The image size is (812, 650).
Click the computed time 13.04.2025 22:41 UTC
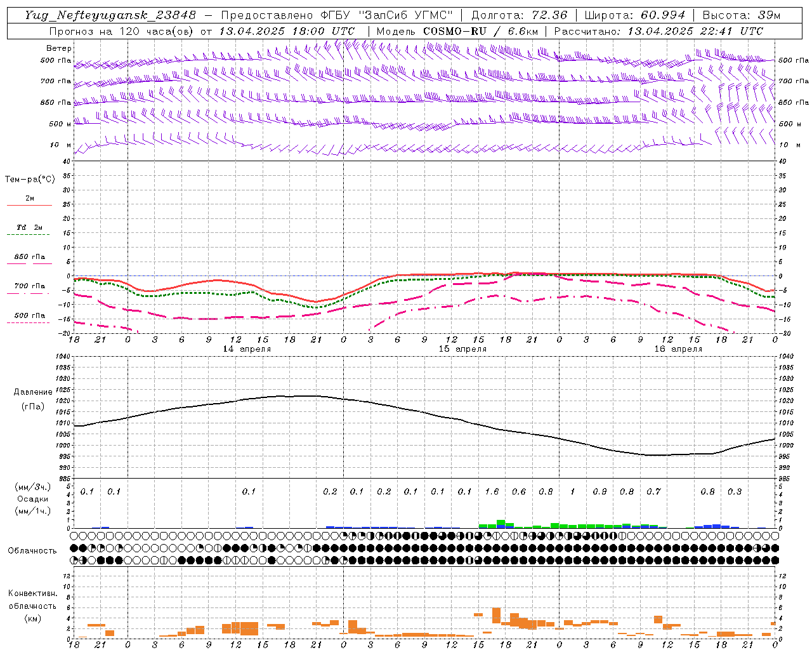(695, 31)
